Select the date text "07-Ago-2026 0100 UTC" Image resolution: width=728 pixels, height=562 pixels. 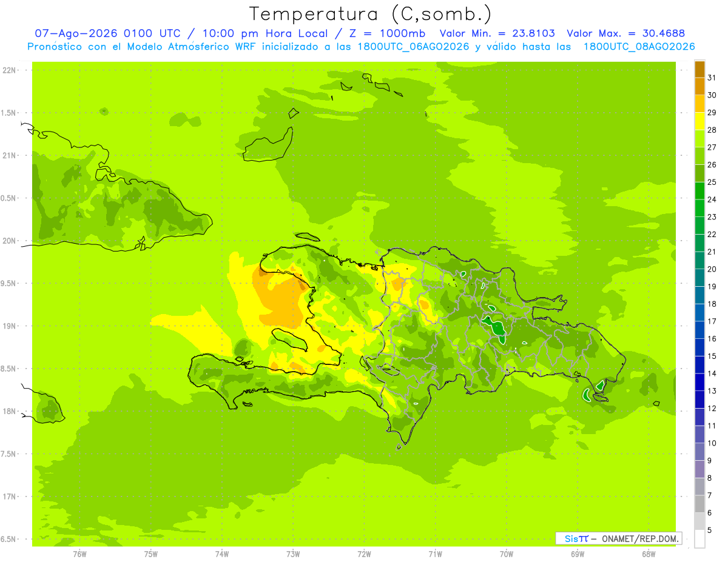tap(107, 33)
